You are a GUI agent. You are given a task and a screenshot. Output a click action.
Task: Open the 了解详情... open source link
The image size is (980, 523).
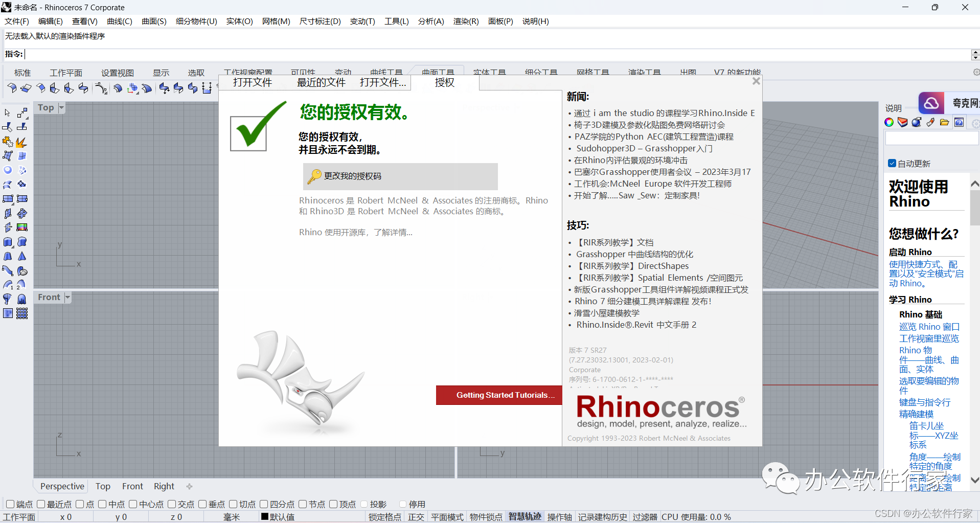pos(393,232)
